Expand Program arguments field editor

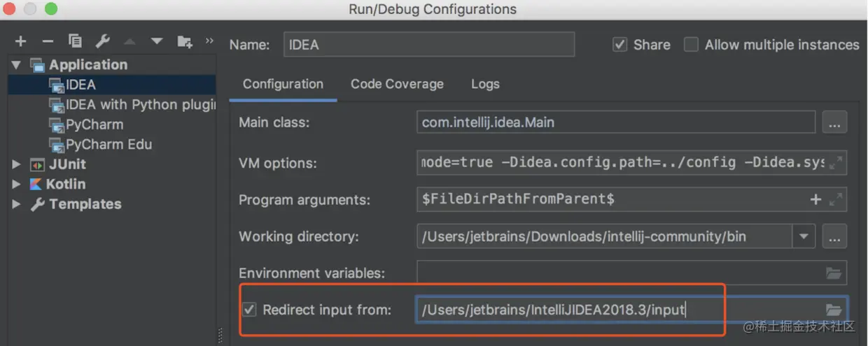point(836,200)
